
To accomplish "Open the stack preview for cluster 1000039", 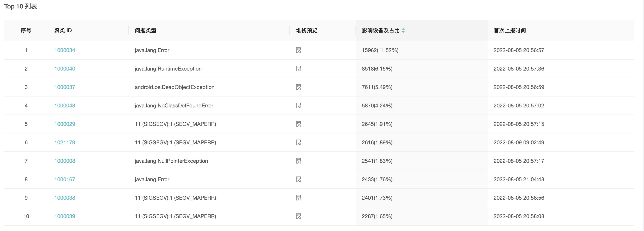I will pos(299,216).
